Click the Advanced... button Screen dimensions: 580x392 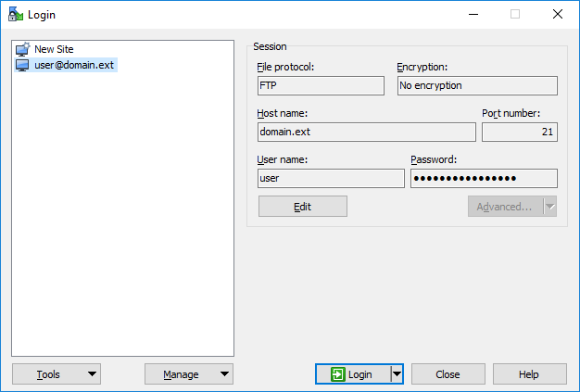[x=505, y=207]
